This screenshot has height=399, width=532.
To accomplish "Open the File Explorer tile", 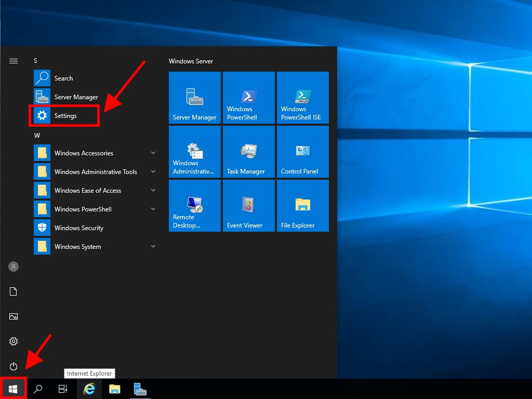I will coord(303,206).
